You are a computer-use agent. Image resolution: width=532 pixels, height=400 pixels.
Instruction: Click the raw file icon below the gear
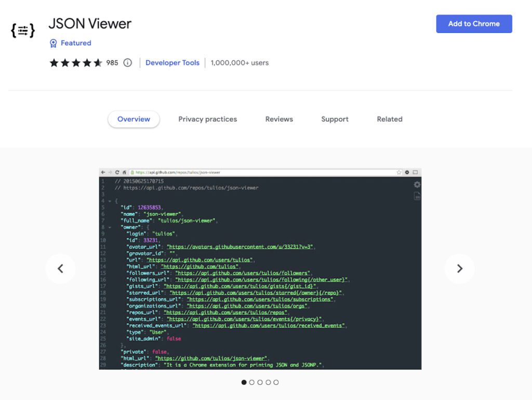click(x=417, y=196)
